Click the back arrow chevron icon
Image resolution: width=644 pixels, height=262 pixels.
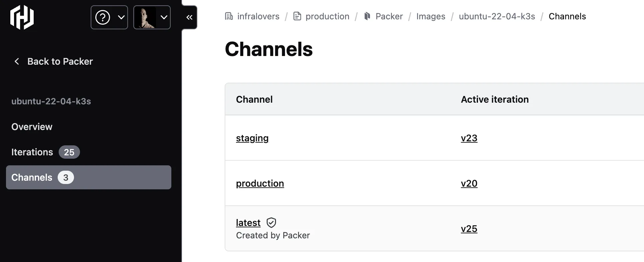click(x=17, y=61)
